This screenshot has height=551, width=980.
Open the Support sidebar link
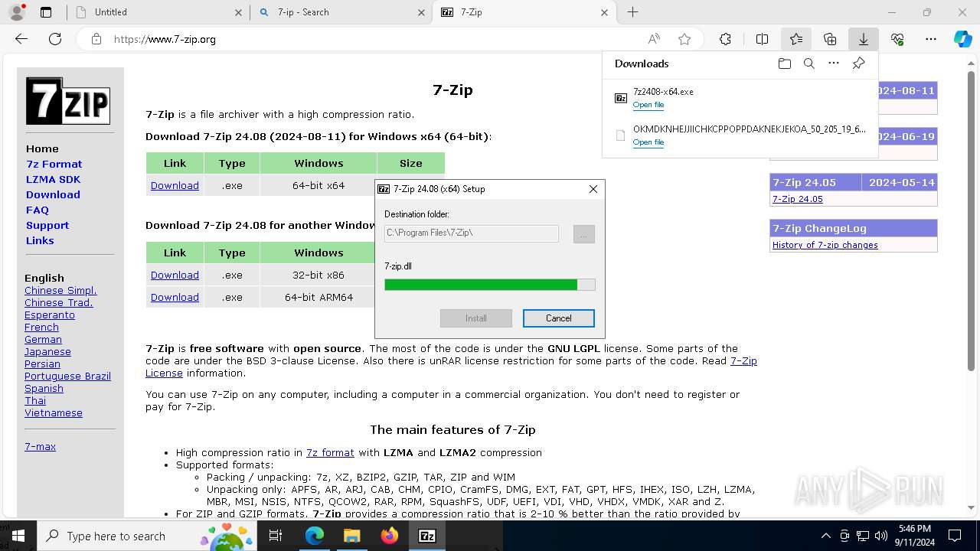(x=47, y=226)
